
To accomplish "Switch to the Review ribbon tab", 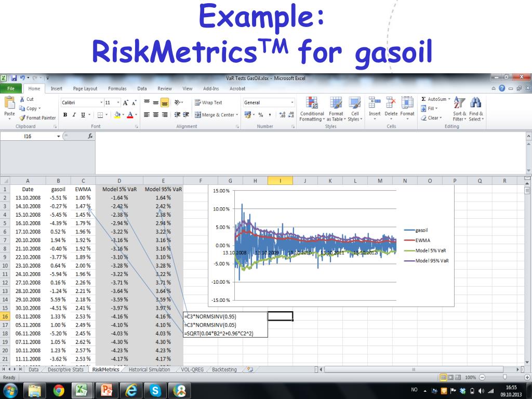I will pyautogui.click(x=165, y=88).
